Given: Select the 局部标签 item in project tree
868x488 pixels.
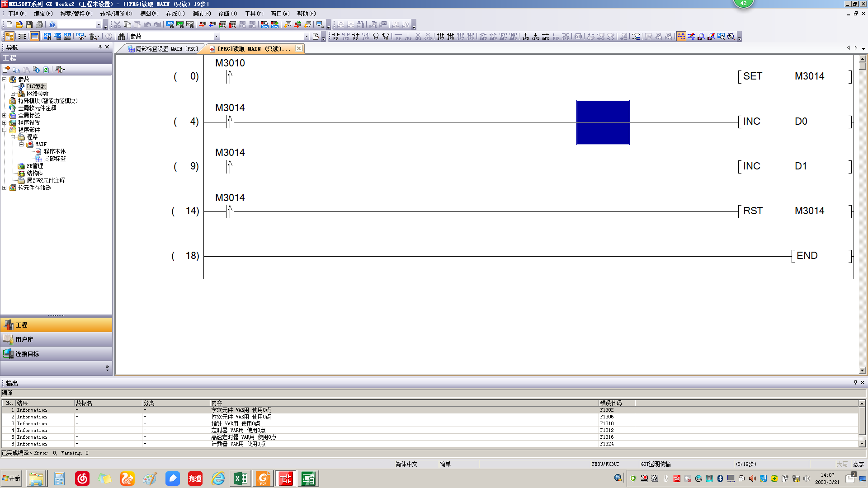Looking at the screenshot, I should point(55,159).
